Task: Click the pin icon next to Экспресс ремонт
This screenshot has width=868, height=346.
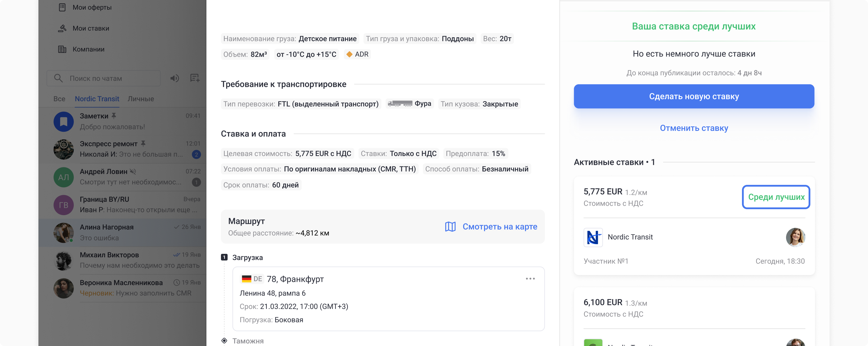Action: point(143,144)
